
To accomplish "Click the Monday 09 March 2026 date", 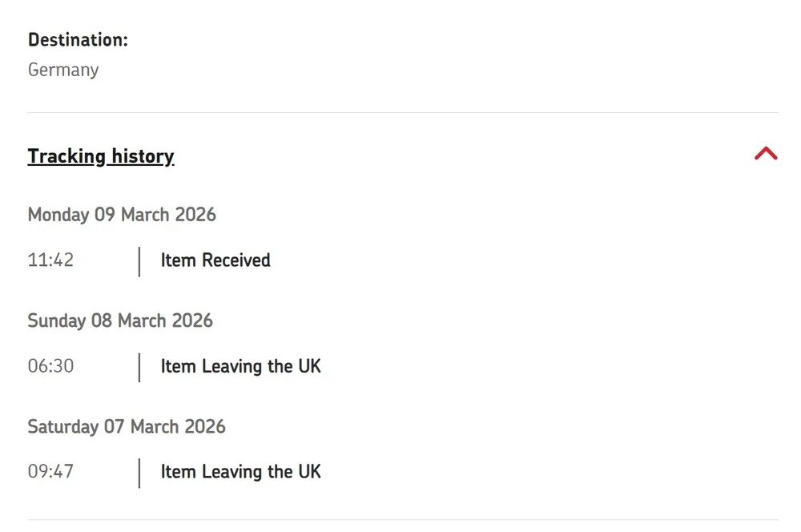I will pyautogui.click(x=122, y=215).
